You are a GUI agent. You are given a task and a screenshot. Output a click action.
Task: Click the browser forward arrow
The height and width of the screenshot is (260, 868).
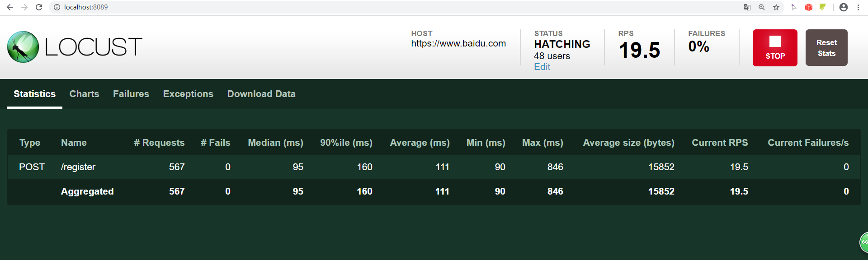point(24,7)
